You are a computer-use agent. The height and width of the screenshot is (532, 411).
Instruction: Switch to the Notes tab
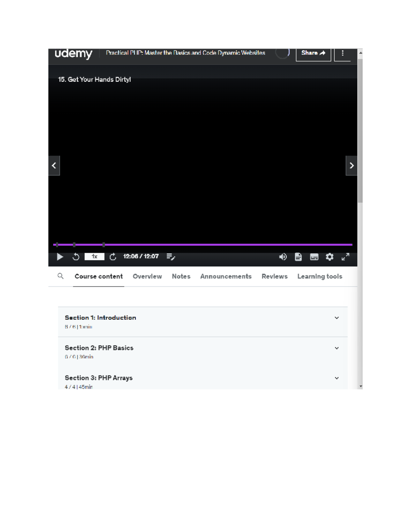tap(181, 276)
